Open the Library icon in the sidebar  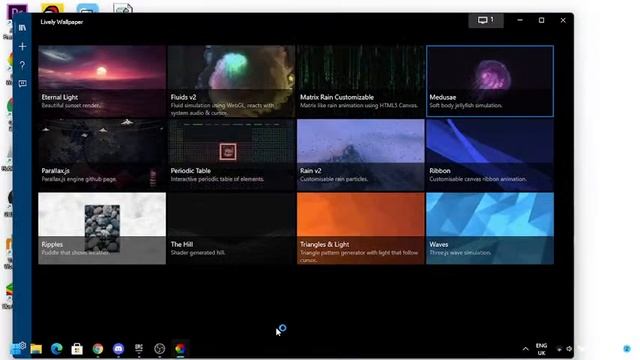pyautogui.click(x=22, y=28)
